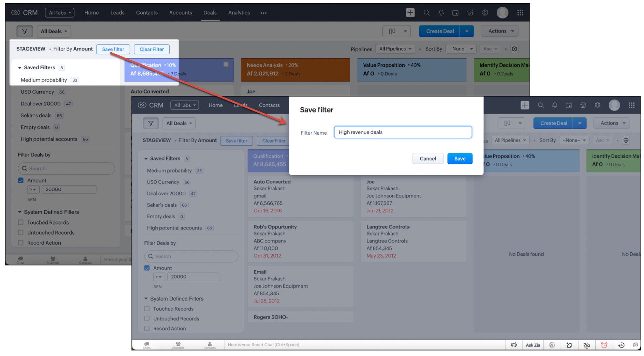Open the sticky note icon in bottom bar

point(569,345)
